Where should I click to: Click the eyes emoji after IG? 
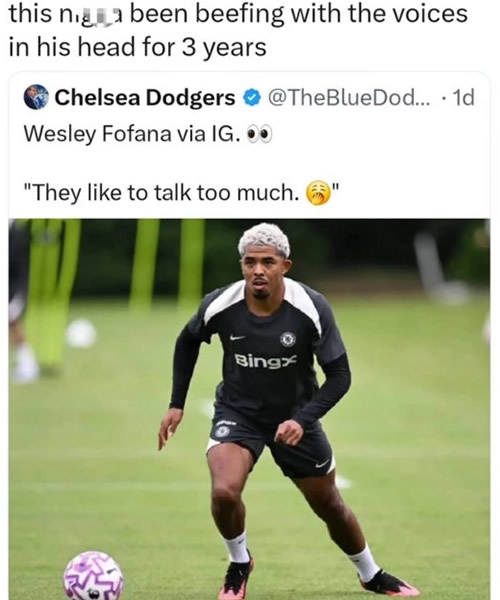point(259,135)
